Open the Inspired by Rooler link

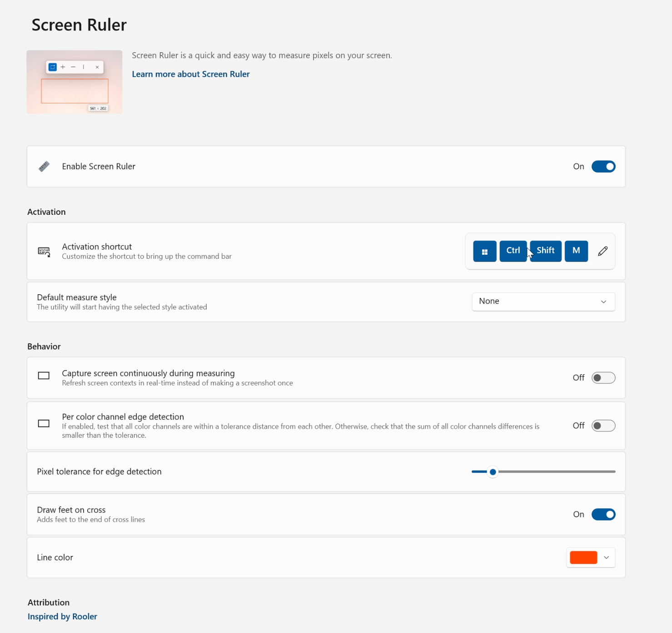[62, 616]
